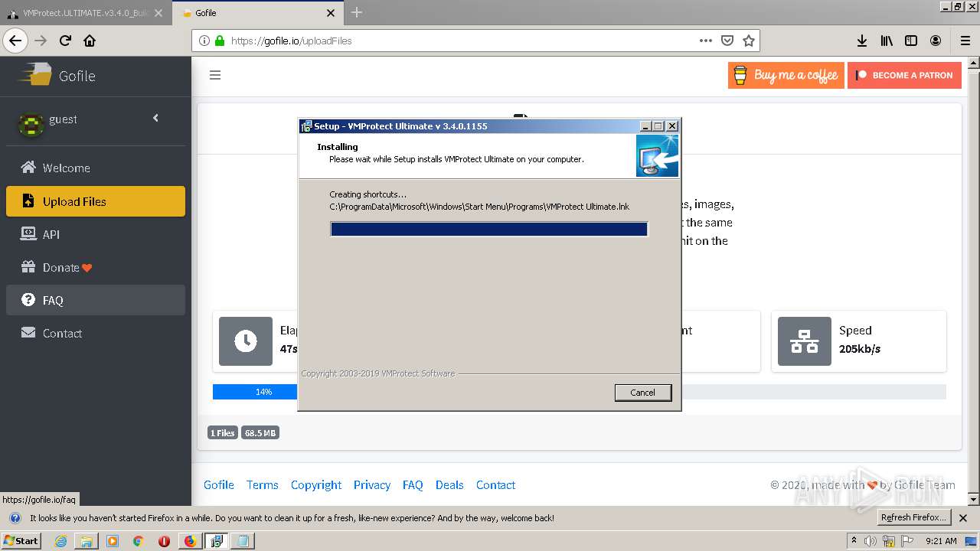The image size is (980, 551).
Task: Select Upload Files in the sidebar
Action: (96, 201)
